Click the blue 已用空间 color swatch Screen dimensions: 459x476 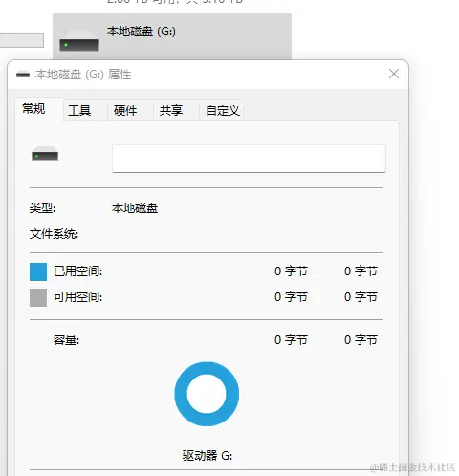[x=38, y=271]
